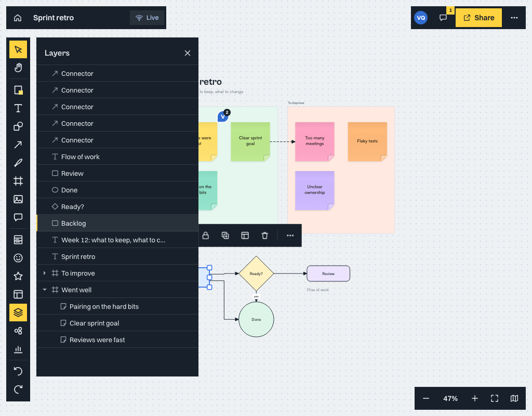Open more options in top-right header

click(x=514, y=18)
